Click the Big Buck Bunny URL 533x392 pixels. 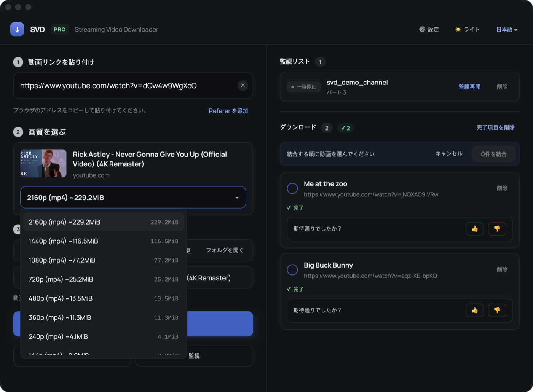370,276
